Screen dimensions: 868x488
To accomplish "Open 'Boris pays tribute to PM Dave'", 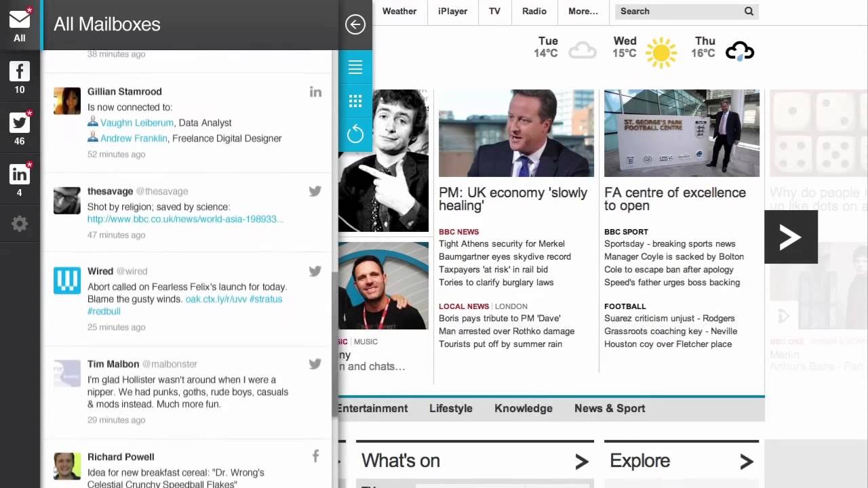I will click(500, 319).
